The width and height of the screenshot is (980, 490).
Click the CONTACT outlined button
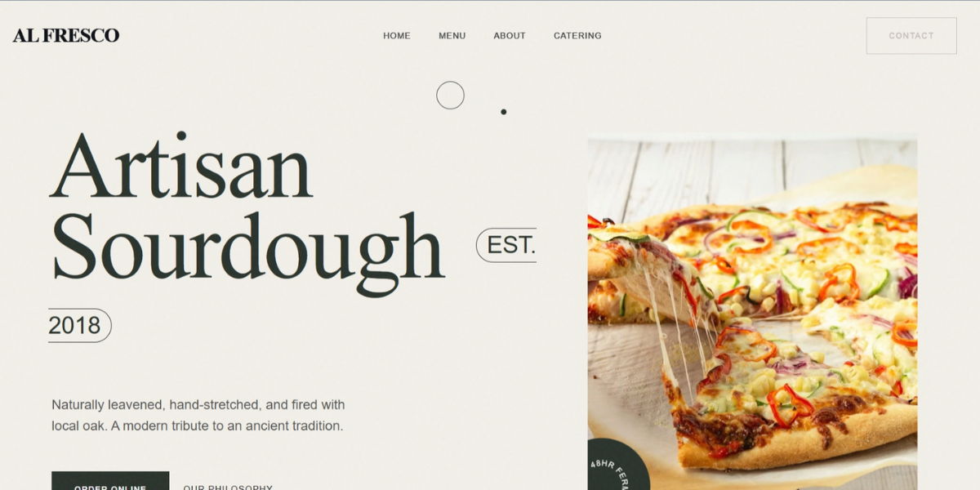(x=911, y=36)
